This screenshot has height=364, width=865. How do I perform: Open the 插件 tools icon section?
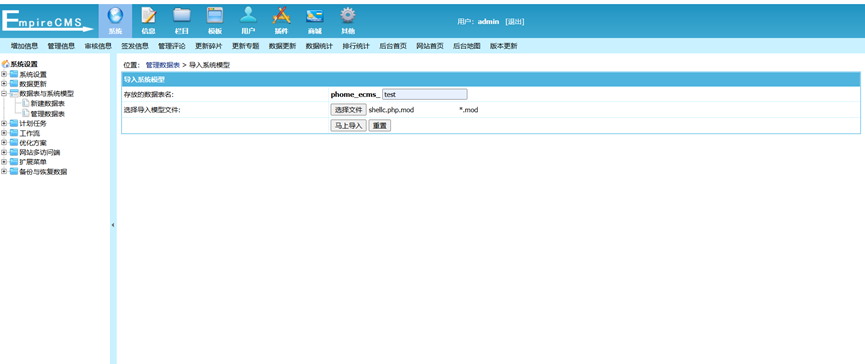tap(281, 21)
